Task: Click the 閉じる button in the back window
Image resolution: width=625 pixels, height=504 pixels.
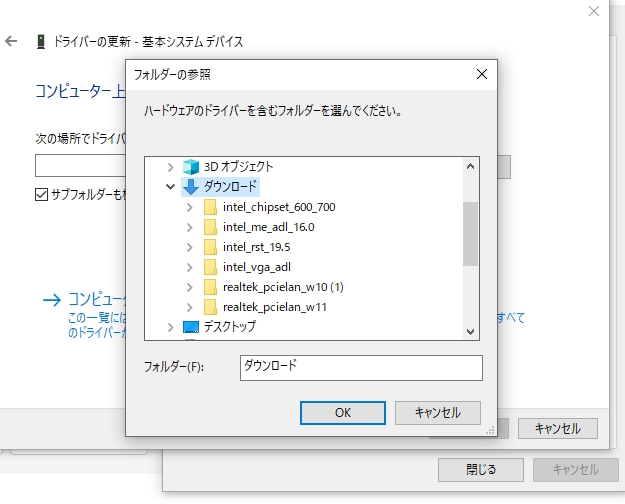Action: coord(481,470)
